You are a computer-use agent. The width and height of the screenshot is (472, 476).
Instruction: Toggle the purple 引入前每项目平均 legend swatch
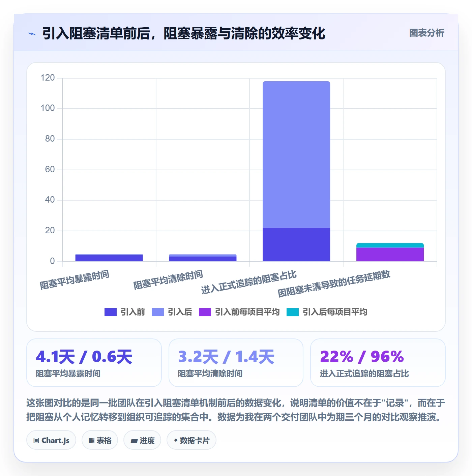pyautogui.click(x=205, y=312)
